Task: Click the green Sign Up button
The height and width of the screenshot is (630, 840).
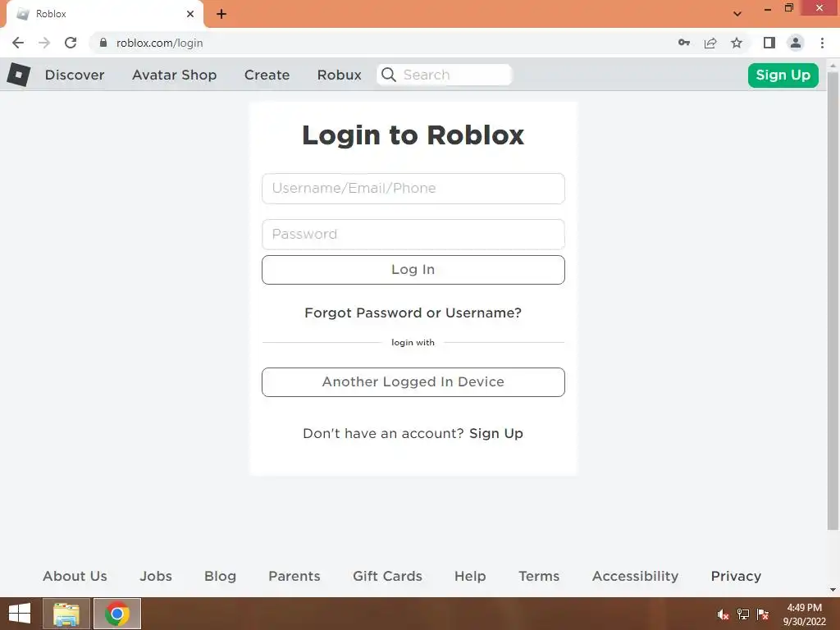Action: click(783, 75)
